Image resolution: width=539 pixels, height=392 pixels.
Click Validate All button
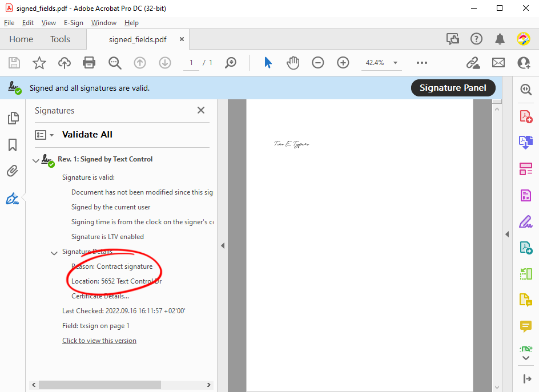87,135
